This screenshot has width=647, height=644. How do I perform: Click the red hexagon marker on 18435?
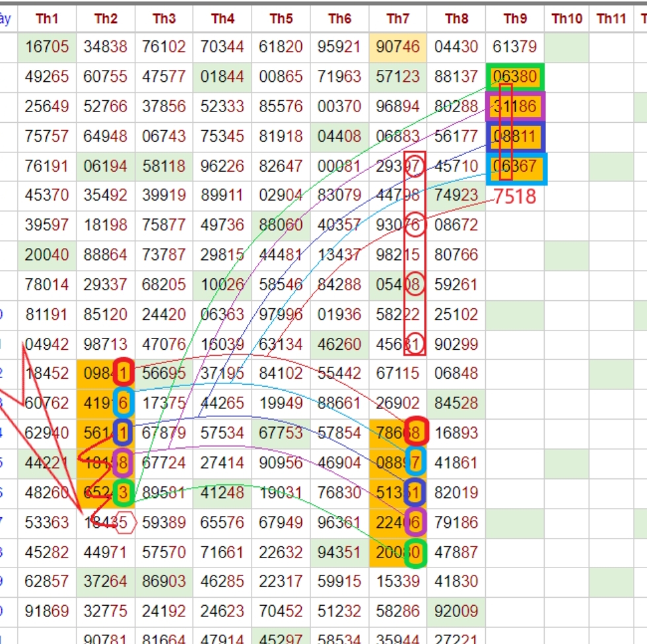(x=125, y=523)
